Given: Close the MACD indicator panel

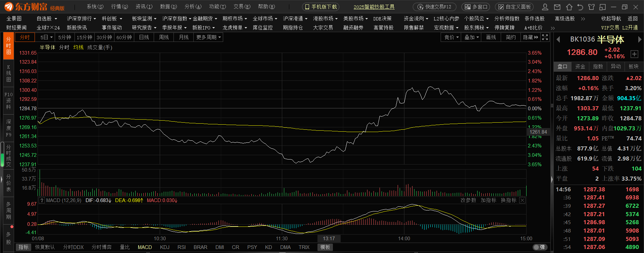Looking at the screenshot, I should pos(522,200).
